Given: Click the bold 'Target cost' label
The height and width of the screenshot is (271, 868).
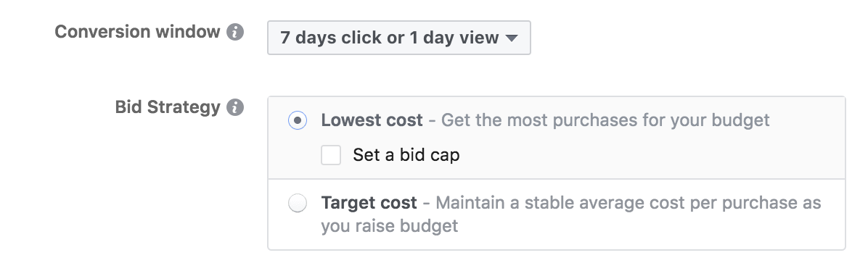Looking at the screenshot, I should click(x=369, y=203).
